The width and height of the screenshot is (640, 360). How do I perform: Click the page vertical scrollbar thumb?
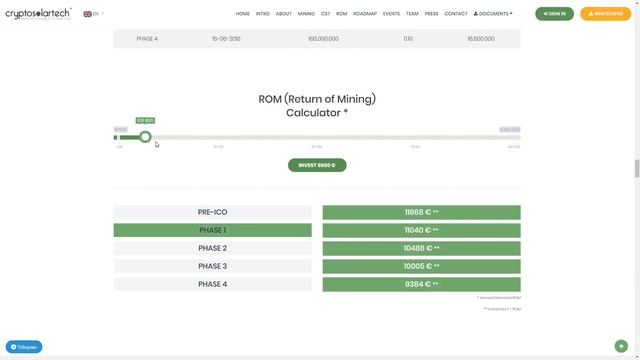click(637, 169)
